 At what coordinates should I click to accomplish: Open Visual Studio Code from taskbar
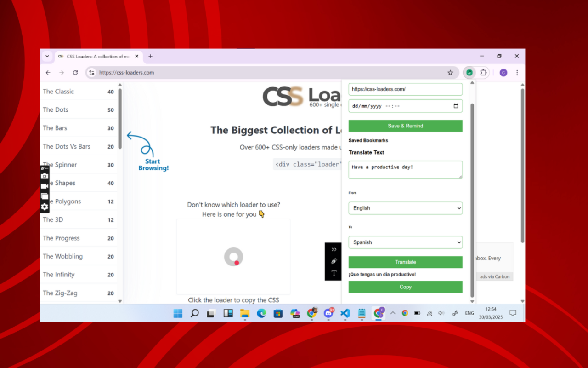(x=345, y=313)
